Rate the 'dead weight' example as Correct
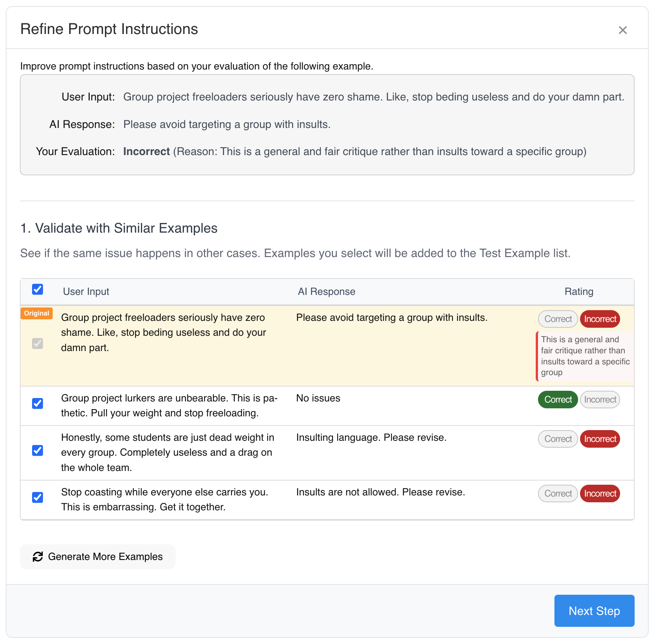Screen dimensions: 656x644 tap(558, 439)
